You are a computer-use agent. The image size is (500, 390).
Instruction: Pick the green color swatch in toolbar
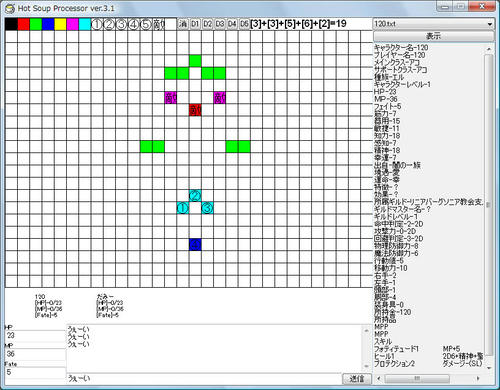pyautogui.click(x=36, y=24)
